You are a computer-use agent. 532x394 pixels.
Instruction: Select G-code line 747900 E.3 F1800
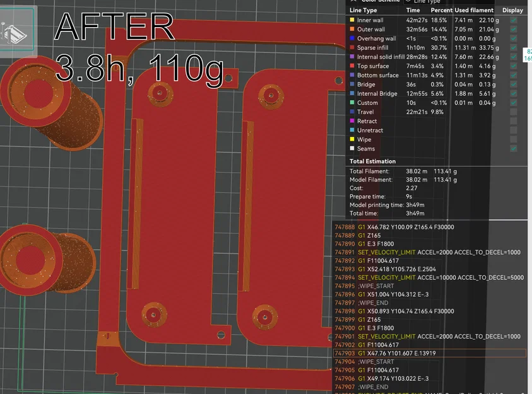tap(430, 328)
